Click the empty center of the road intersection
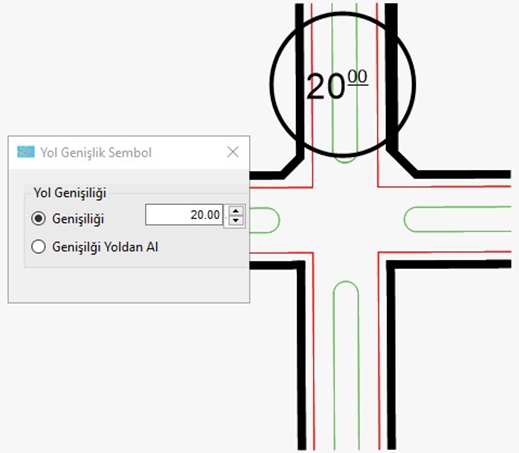Viewport: 519px width, 453px height. 346,220
